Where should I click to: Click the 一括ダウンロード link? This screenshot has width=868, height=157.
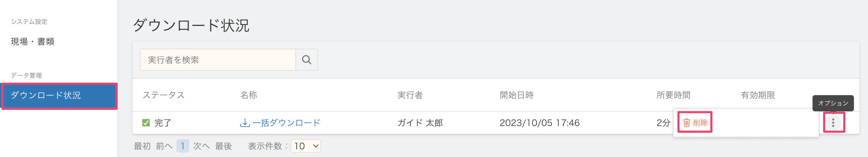286,123
